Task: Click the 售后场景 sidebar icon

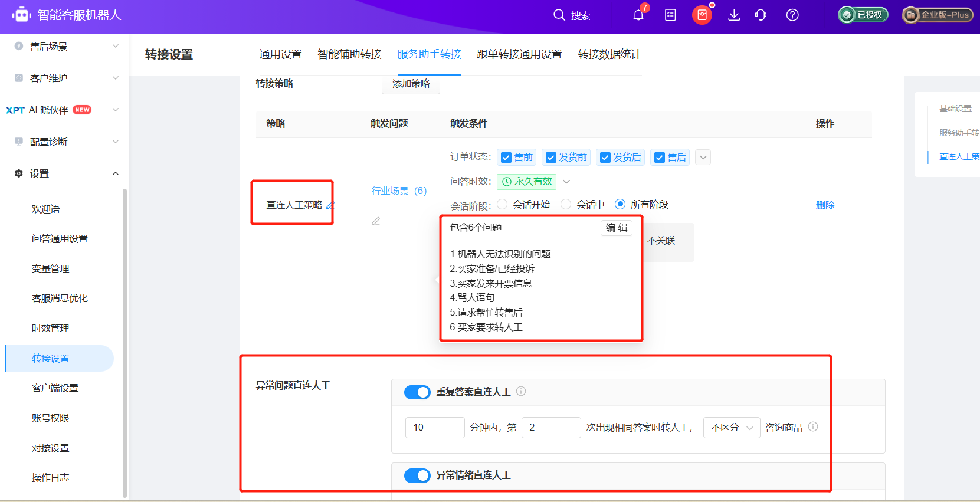Action: tap(19, 46)
